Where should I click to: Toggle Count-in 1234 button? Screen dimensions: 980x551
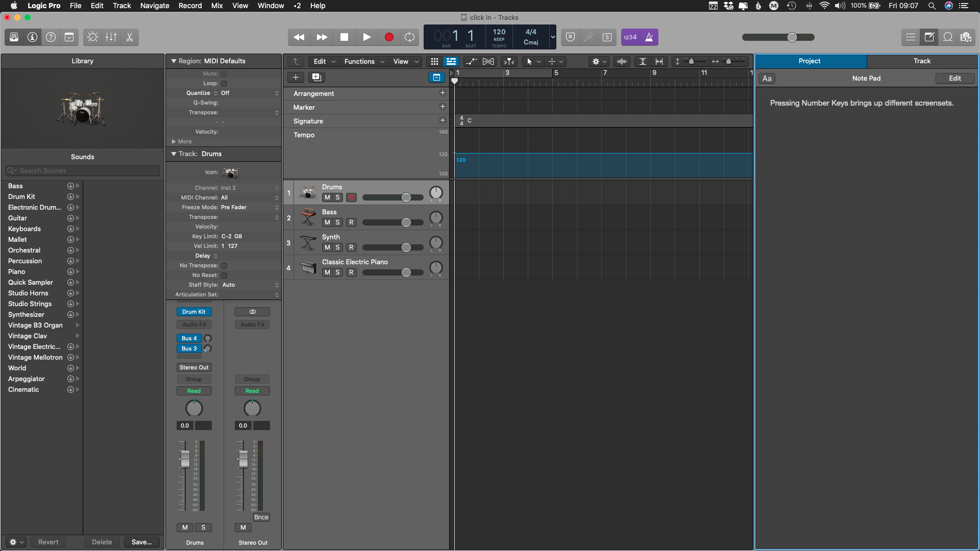click(630, 37)
